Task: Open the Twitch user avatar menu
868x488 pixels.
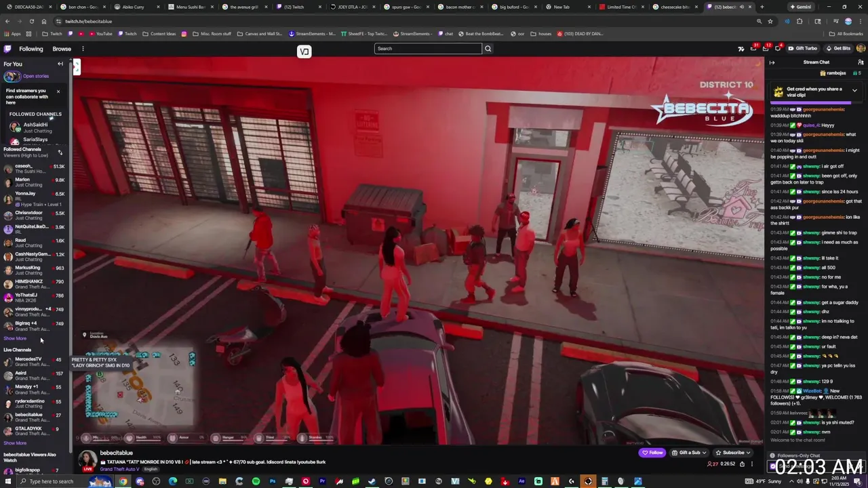Action: 861,49
